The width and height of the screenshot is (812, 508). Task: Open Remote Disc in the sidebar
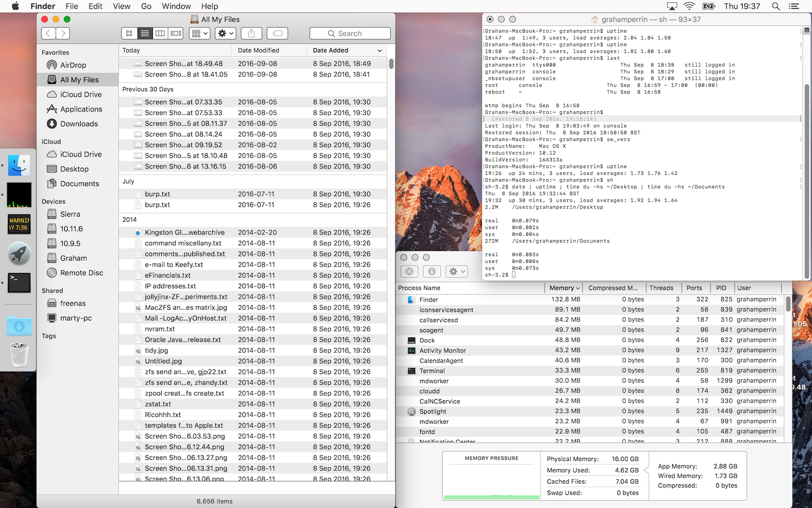(78, 273)
